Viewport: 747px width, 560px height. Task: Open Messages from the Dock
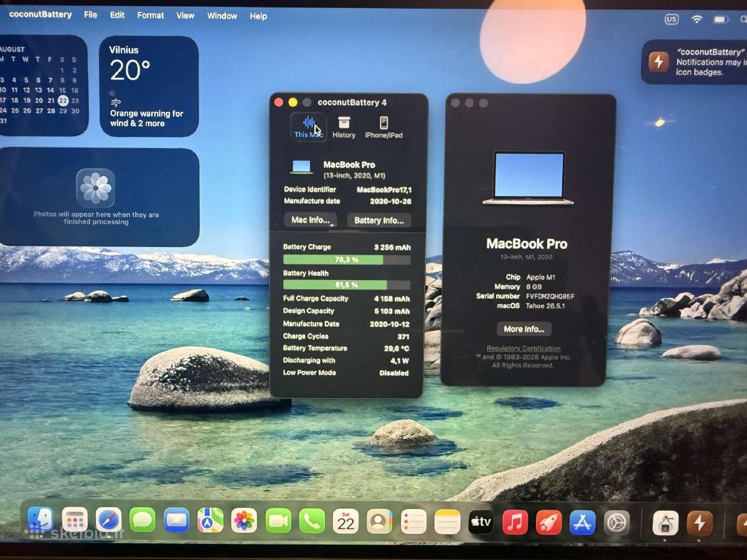coord(143,520)
